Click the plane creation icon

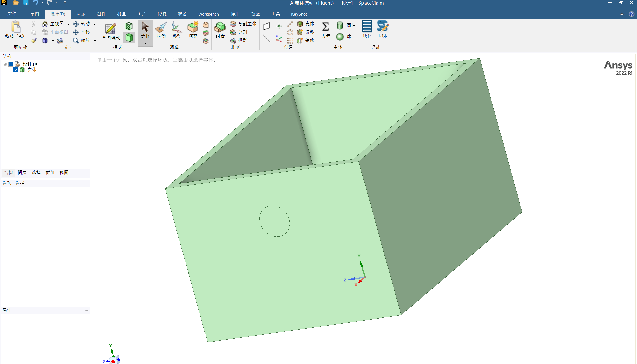coord(266,26)
